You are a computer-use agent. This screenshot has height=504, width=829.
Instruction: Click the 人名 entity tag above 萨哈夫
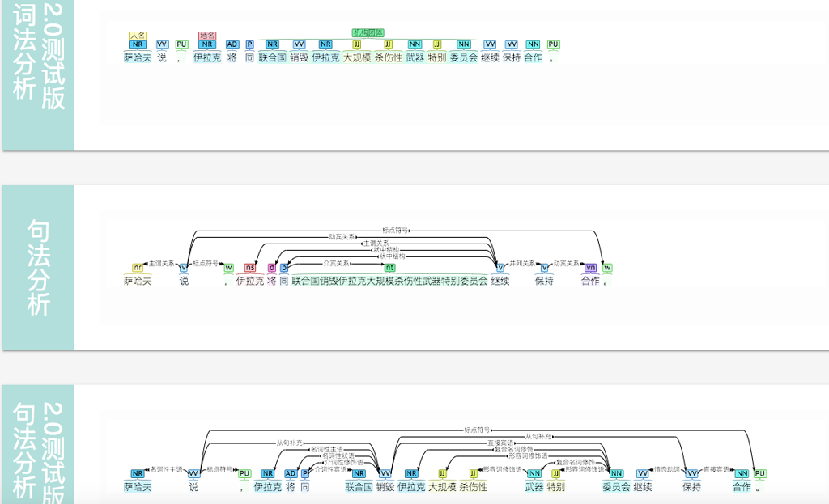pos(138,36)
